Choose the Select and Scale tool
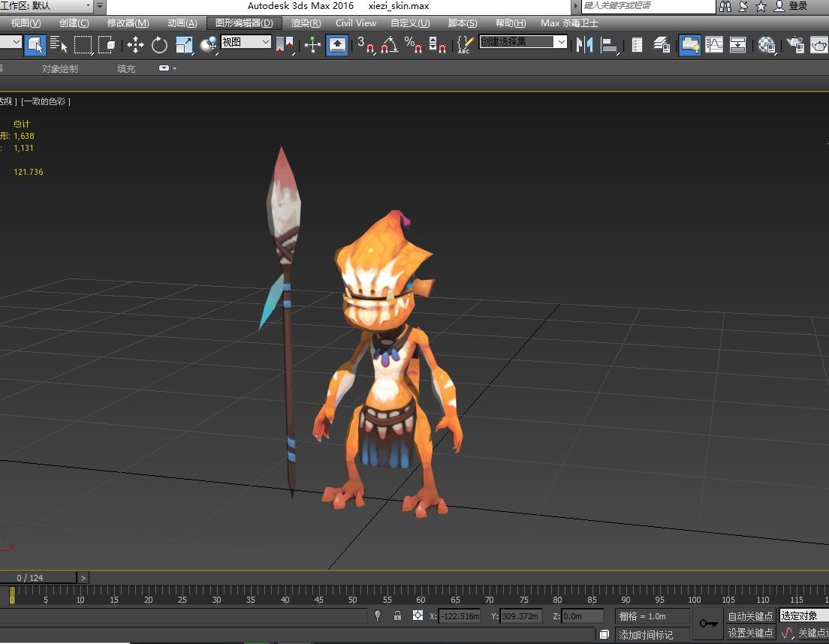This screenshot has width=829, height=644. pyautogui.click(x=184, y=45)
